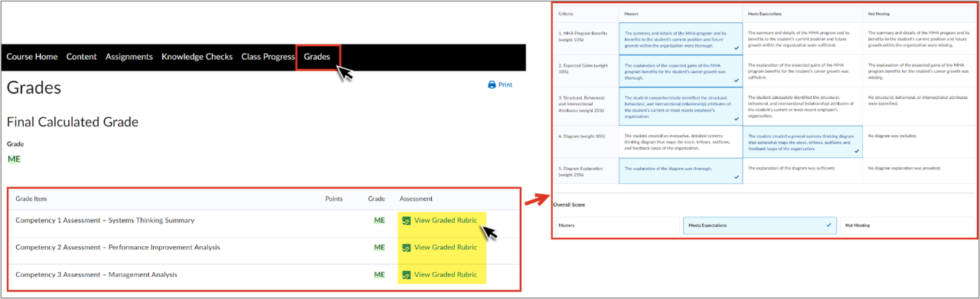View Graded Rubric for Performance Improvement Analysis
Image resolution: width=980 pixels, height=299 pixels.
pyautogui.click(x=446, y=248)
